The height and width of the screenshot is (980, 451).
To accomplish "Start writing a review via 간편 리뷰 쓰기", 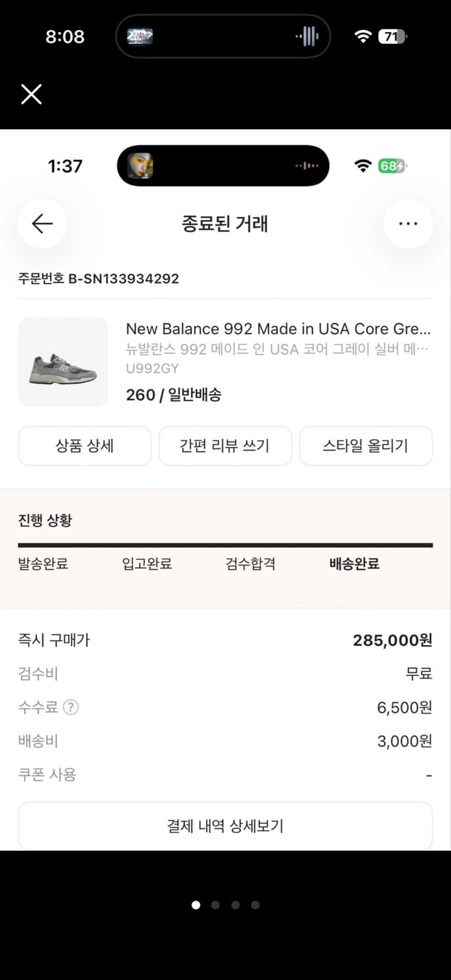I will [x=225, y=446].
